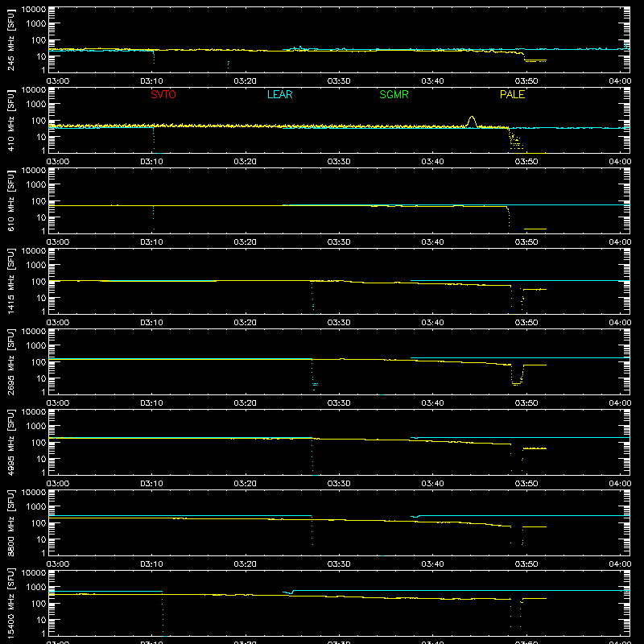Screen dimensions: 644x644
Task: Click 03:20 tick label under 1415 MHz plot
Action: [x=246, y=323]
